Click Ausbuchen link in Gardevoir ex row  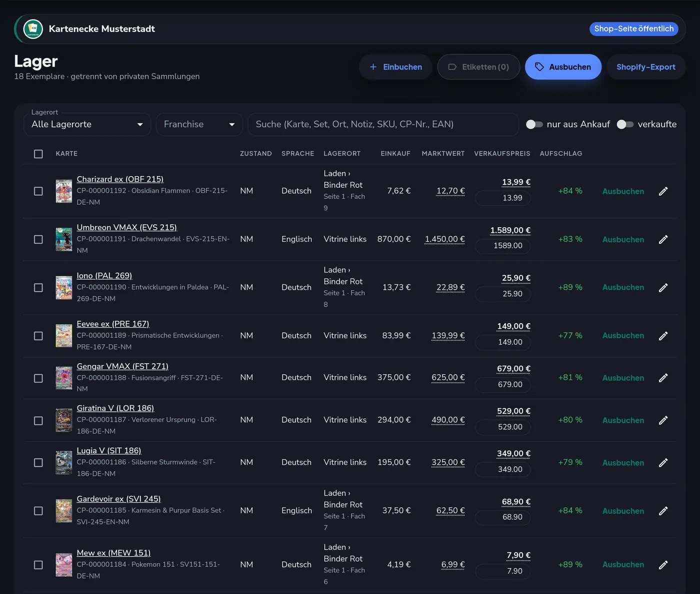[623, 511]
